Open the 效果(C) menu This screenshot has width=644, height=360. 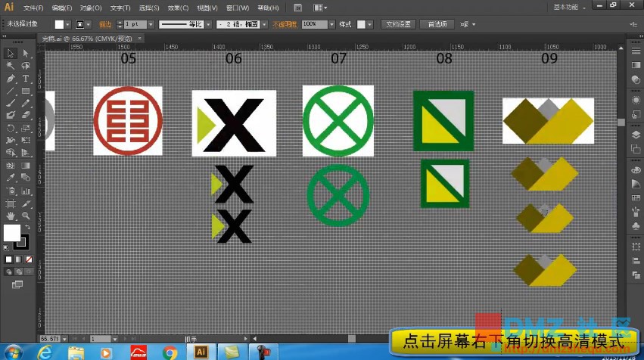(x=178, y=8)
